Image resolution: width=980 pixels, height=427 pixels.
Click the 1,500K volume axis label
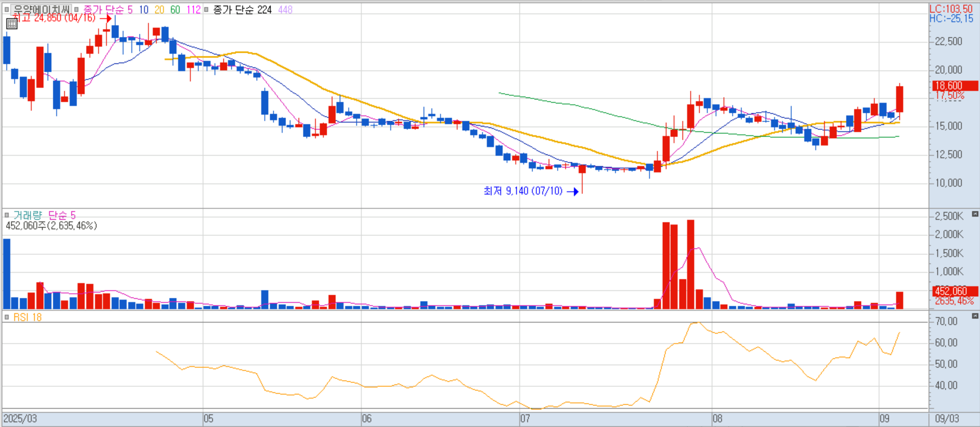tap(949, 253)
